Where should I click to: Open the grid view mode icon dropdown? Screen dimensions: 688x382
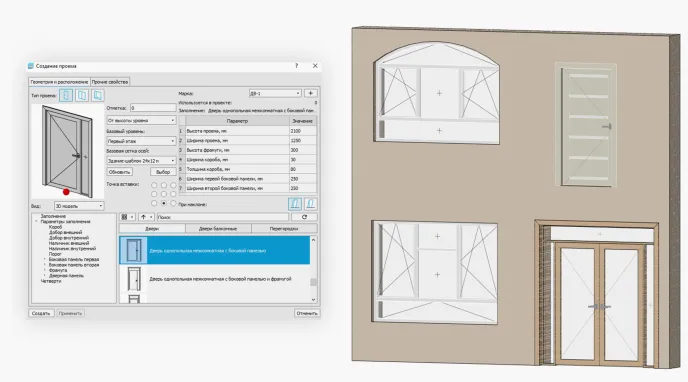127,217
